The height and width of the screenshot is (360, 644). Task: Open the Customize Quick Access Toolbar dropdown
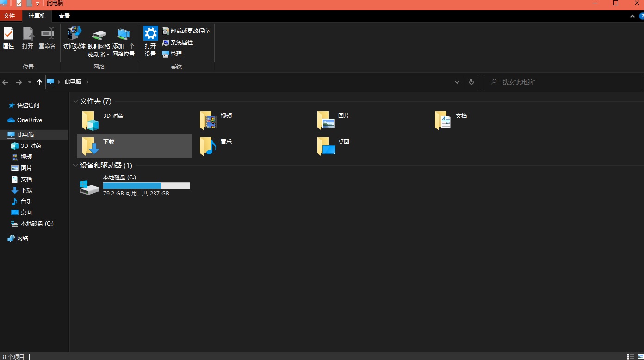38,4
